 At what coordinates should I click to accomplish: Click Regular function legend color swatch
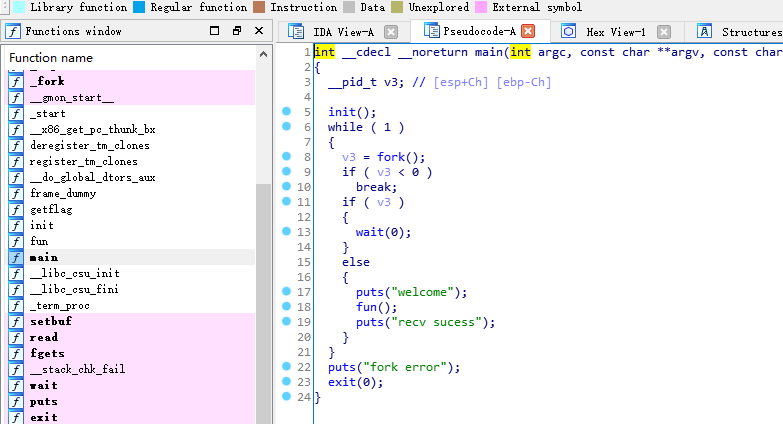tap(139, 7)
